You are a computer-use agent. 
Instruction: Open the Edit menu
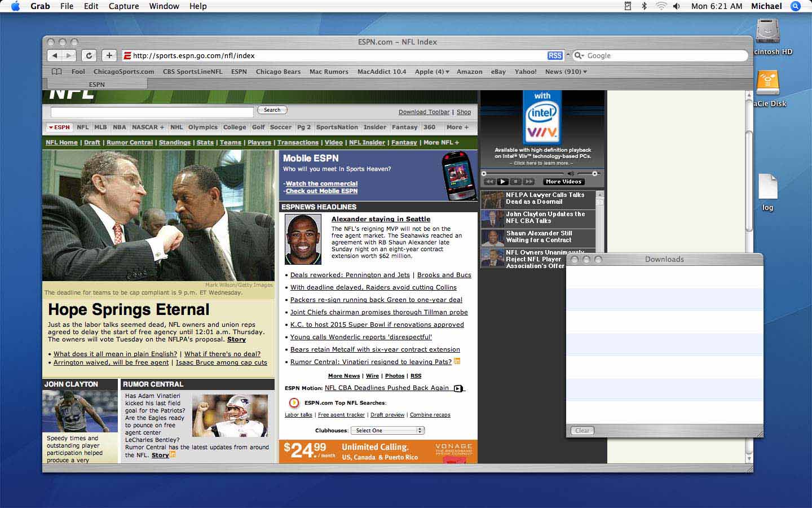click(91, 6)
